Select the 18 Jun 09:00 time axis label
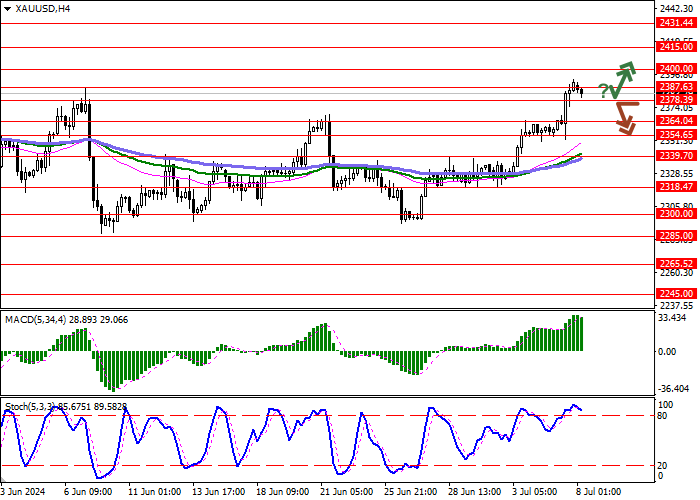700x500 pixels. 283,492
